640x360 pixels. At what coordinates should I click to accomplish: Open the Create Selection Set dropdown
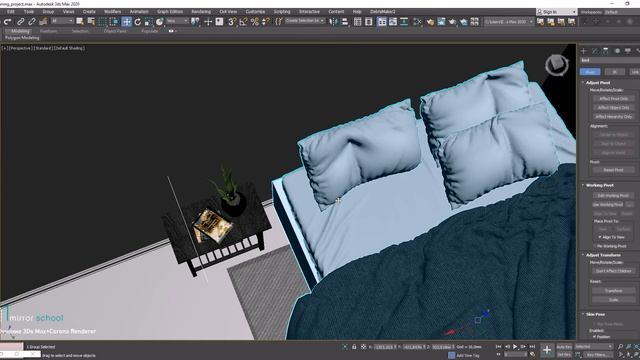(305, 21)
